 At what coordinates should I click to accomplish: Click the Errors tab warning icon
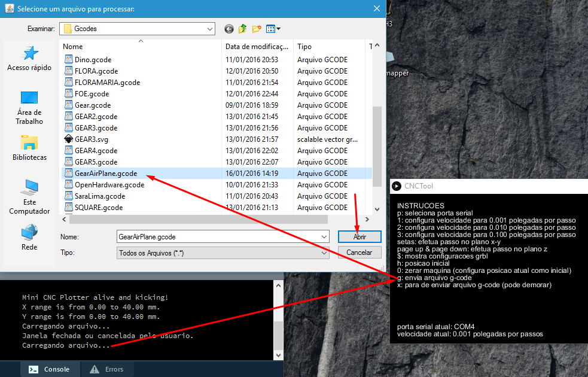click(x=95, y=369)
